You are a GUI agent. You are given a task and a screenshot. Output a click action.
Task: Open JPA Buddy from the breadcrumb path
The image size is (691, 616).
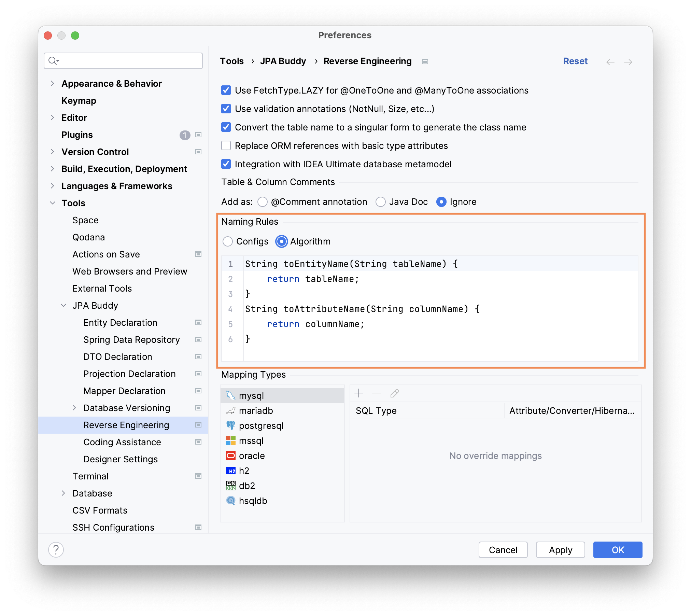click(283, 61)
